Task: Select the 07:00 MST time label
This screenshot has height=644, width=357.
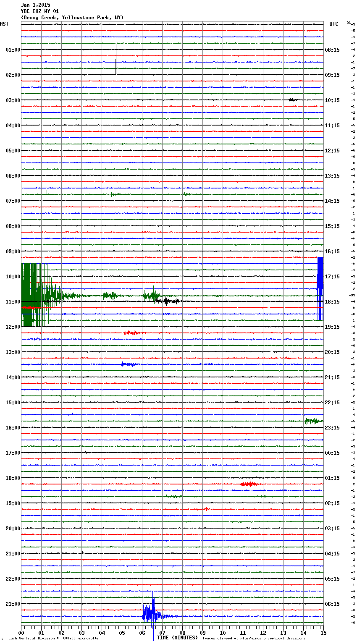Action: [x=13, y=201]
